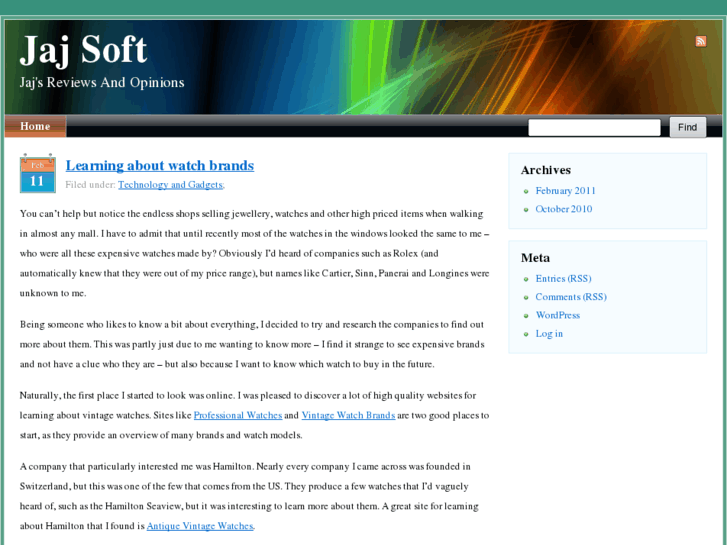Open the Comments (RSS) meta link
Image resolution: width=727 pixels, height=545 pixels.
pyautogui.click(x=571, y=297)
